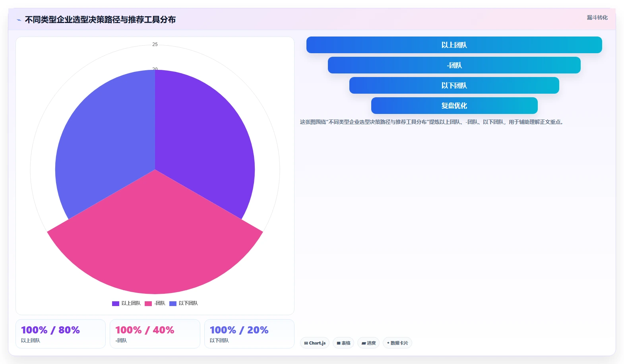
Task: Select the -团队 funnel bar
Action: pos(454,65)
